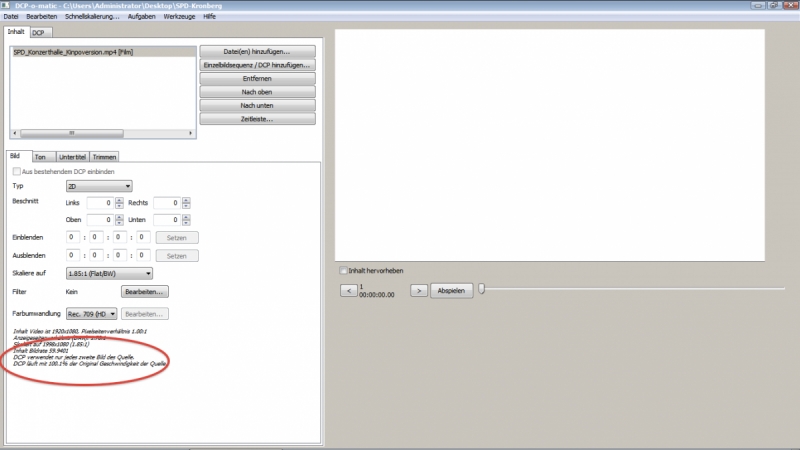800x450 pixels.
Task: Increase the Links crop value with the spinner
Action: 120,199
